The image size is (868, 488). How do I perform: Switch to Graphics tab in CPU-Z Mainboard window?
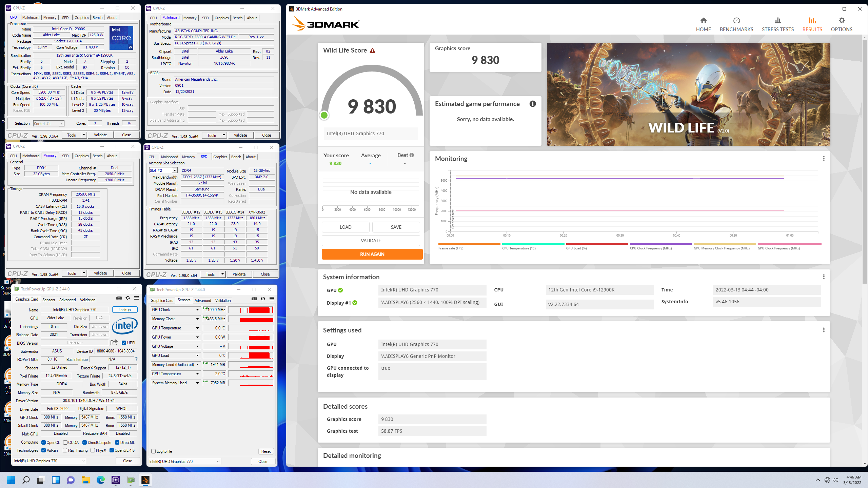221,18
